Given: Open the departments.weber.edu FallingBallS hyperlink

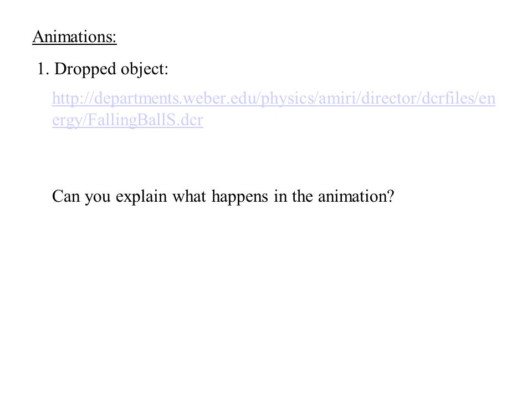Looking at the screenshot, I should (x=273, y=109).
